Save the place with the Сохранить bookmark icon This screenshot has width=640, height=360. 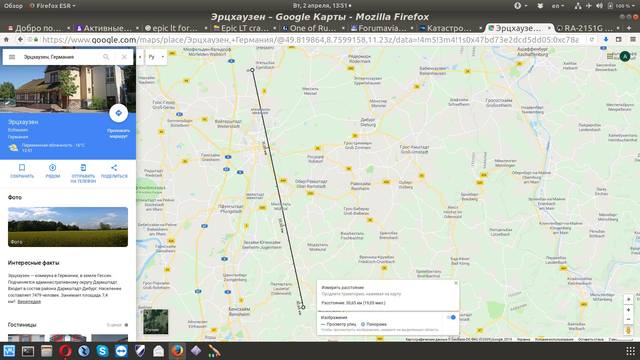[x=22, y=167]
